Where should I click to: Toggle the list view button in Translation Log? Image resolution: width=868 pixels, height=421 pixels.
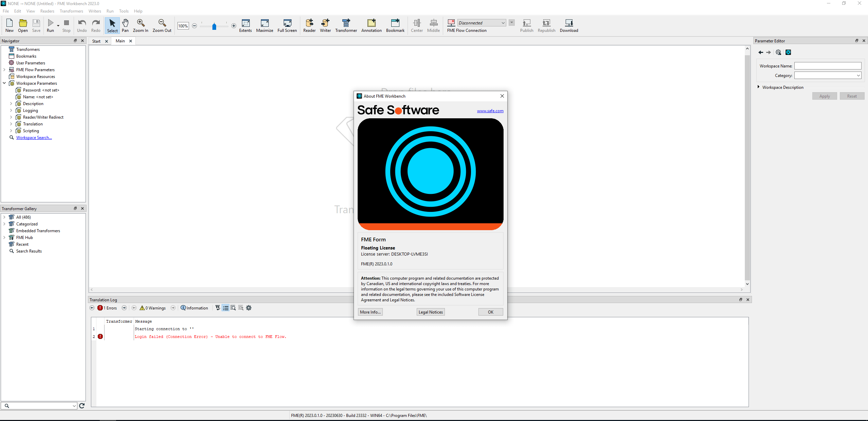(226, 308)
